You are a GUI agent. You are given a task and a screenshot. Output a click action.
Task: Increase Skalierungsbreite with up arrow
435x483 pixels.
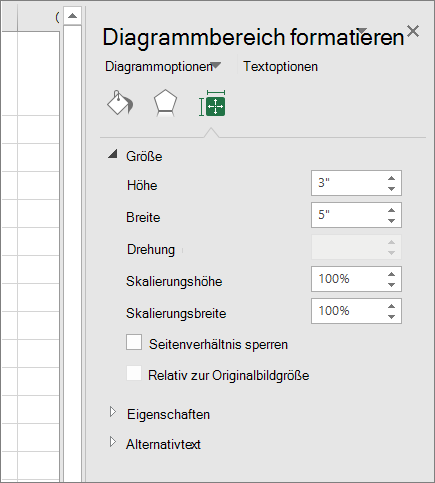(392, 306)
